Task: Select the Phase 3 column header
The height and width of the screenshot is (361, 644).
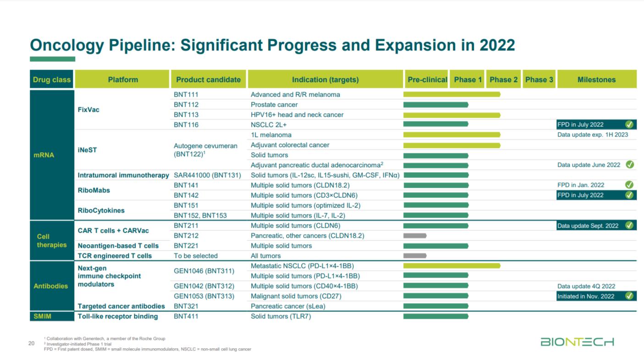Action: 539,79
